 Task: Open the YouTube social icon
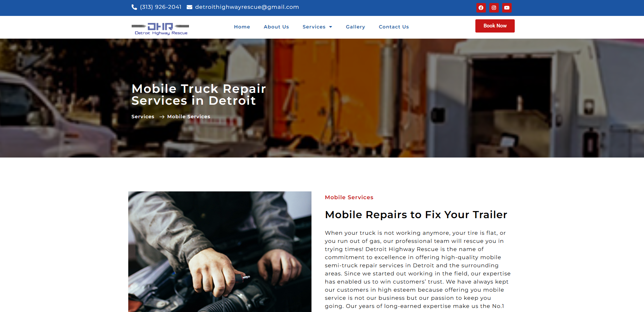[x=507, y=8]
